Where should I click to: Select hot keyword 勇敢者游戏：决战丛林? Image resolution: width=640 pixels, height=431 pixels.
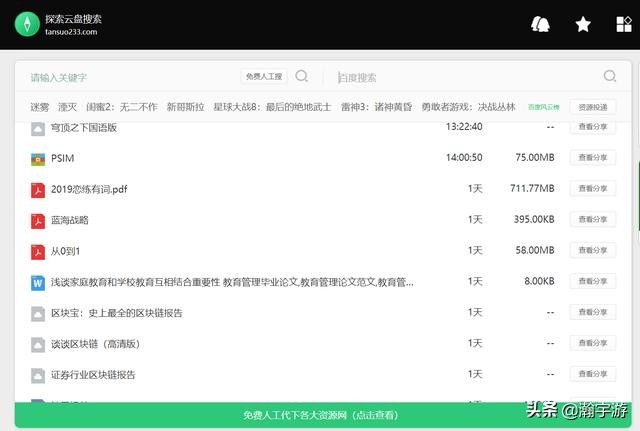tap(469, 107)
